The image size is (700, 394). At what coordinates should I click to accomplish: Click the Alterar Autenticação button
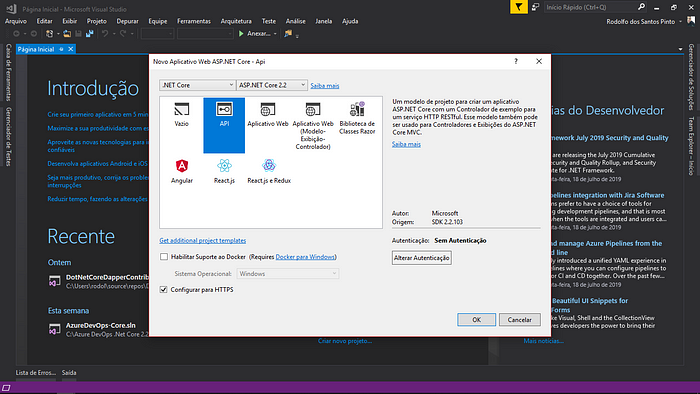pos(421,258)
